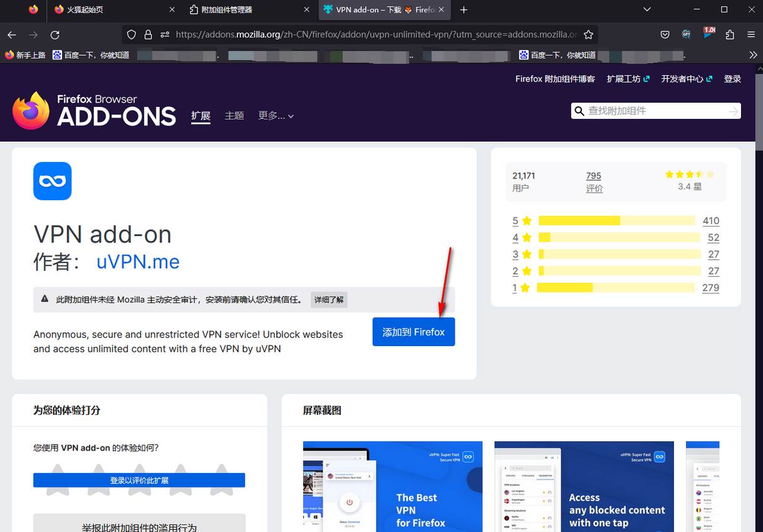763x532 pixels.
Task: Open the 扩展工坊 external link
Action: [x=628, y=79]
